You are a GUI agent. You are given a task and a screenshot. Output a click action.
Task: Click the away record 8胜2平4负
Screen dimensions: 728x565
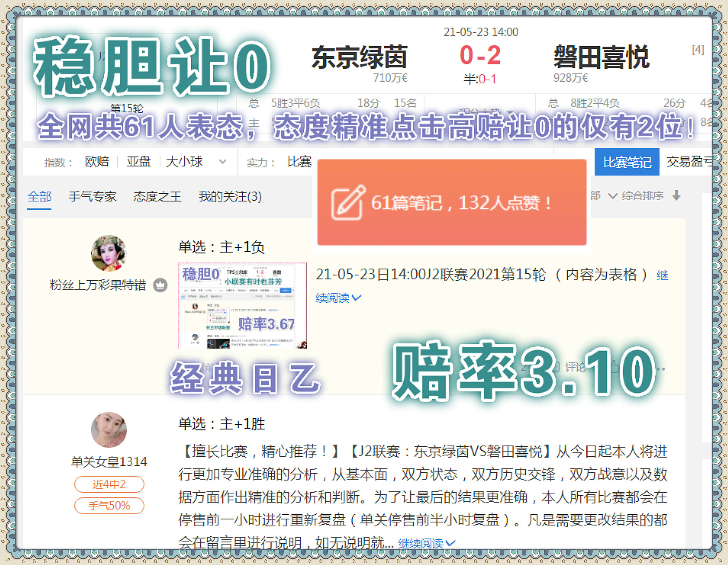click(x=595, y=103)
